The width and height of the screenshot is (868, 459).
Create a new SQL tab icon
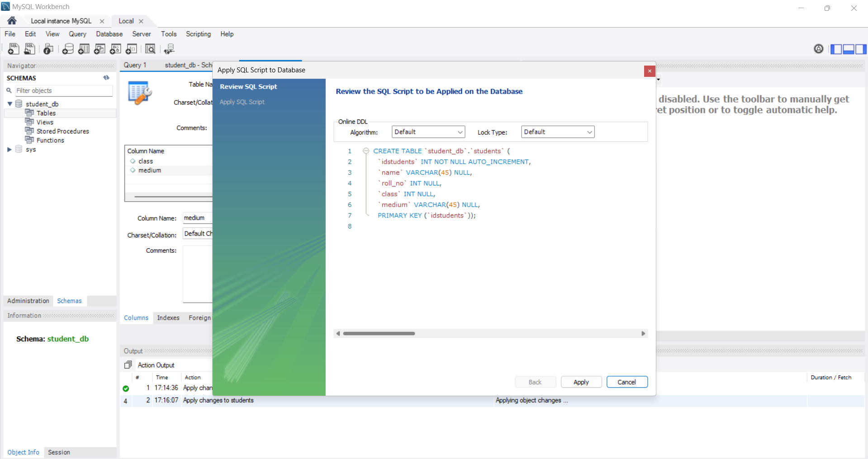pyautogui.click(x=14, y=49)
